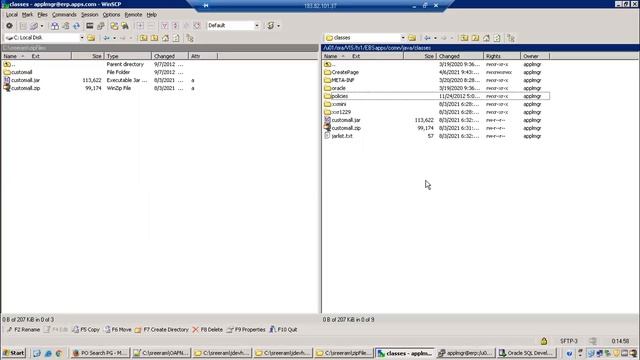Click F10 Quit button
Viewport: 640px width, 360px height.
click(283, 329)
